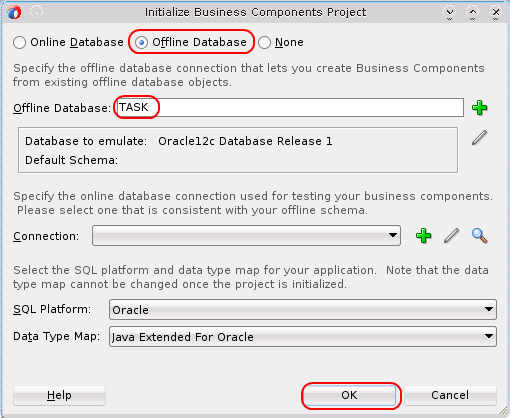The width and height of the screenshot is (510, 418).
Task: Click the shade-down arrow in the title bar
Action: click(x=450, y=13)
